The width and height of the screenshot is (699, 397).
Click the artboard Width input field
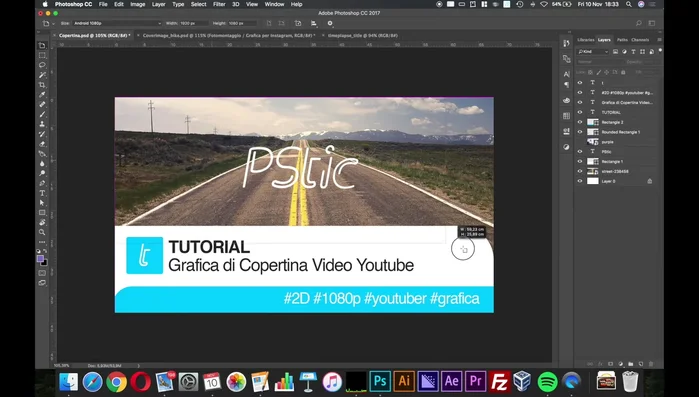click(193, 23)
